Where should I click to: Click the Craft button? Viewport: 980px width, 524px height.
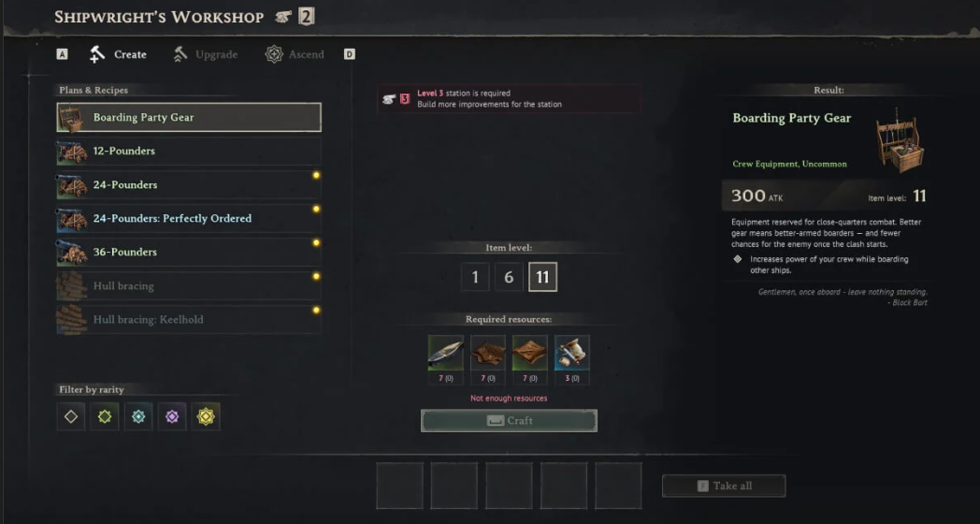click(509, 421)
